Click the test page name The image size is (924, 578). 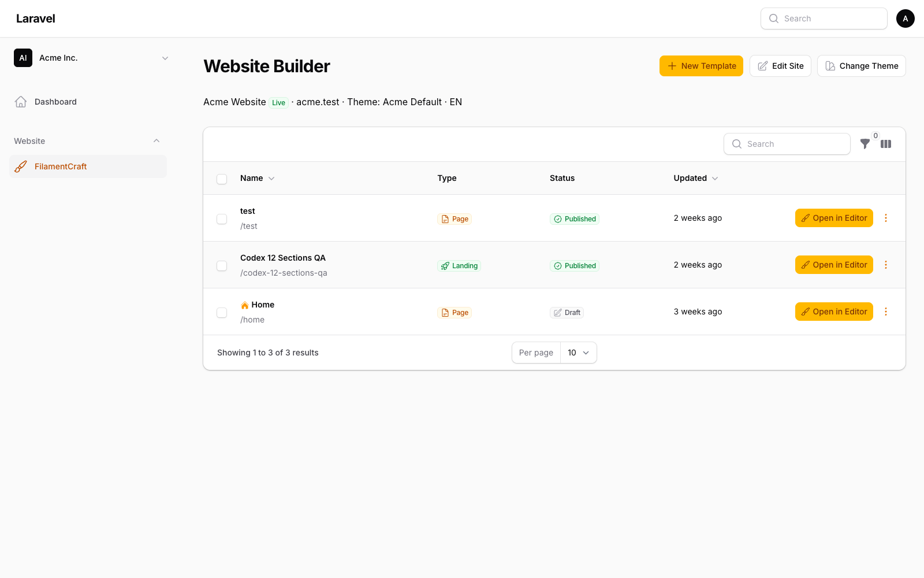pos(248,211)
